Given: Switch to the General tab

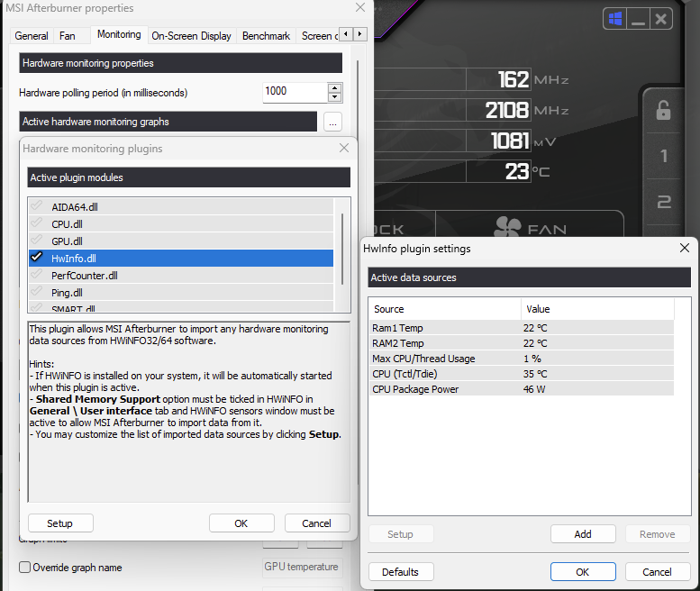Looking at the screenshot, I should tap(32, 36).
